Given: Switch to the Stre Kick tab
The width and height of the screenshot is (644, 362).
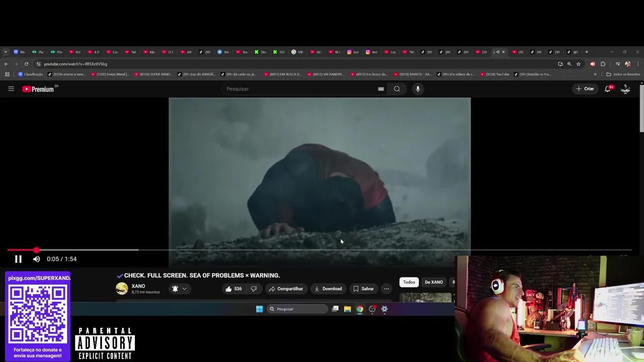Looking at the screenshot, I should (260, 52).
